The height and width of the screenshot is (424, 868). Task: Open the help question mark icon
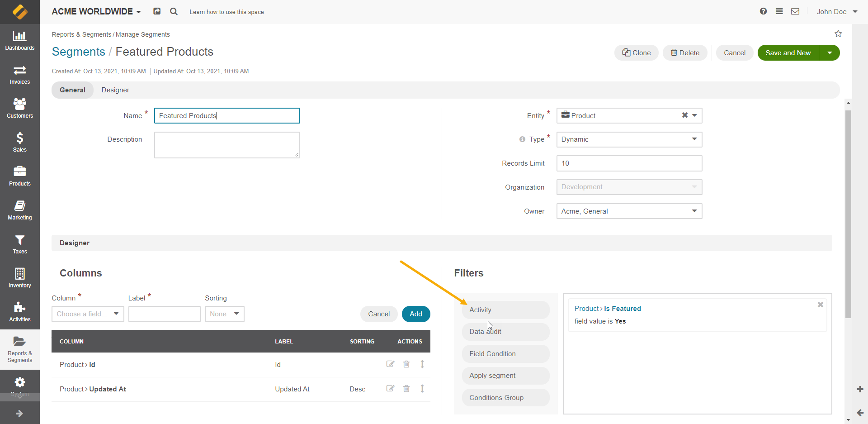[763, 11]
